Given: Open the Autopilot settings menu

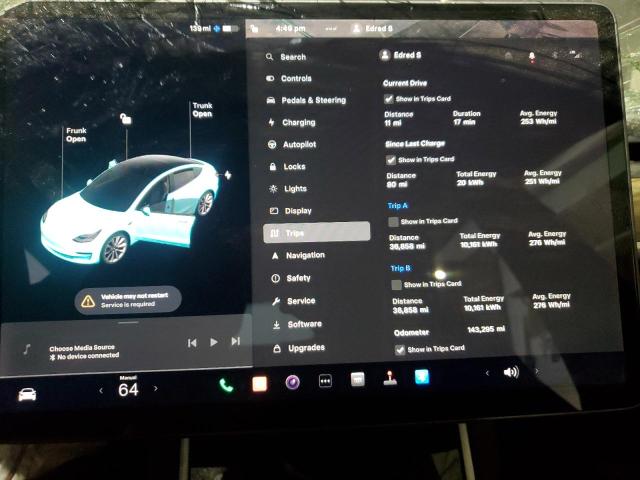Looking at the screenshot, I should pyautogui.click(x=292, y=144).
